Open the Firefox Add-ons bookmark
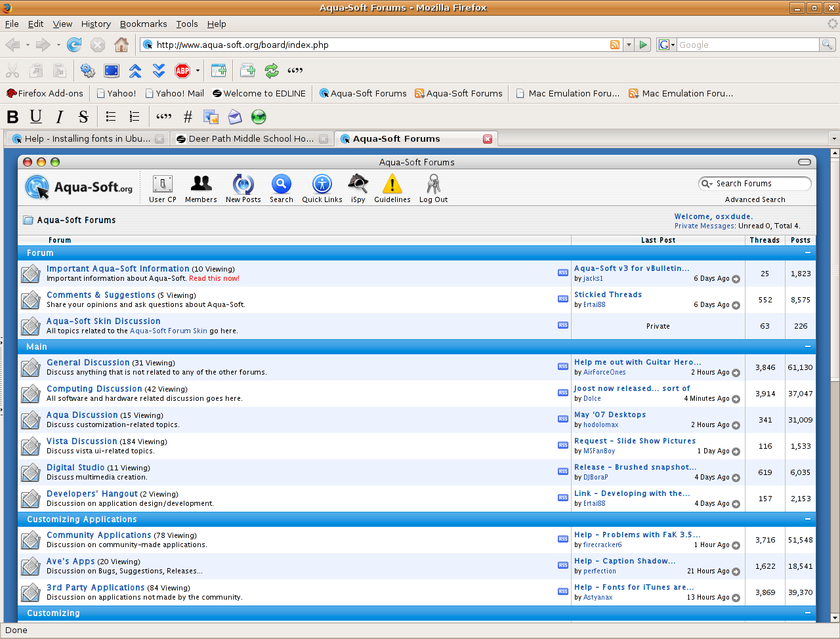Image resolution: width=840 pixels, height=639 pixels. (45, 93)
